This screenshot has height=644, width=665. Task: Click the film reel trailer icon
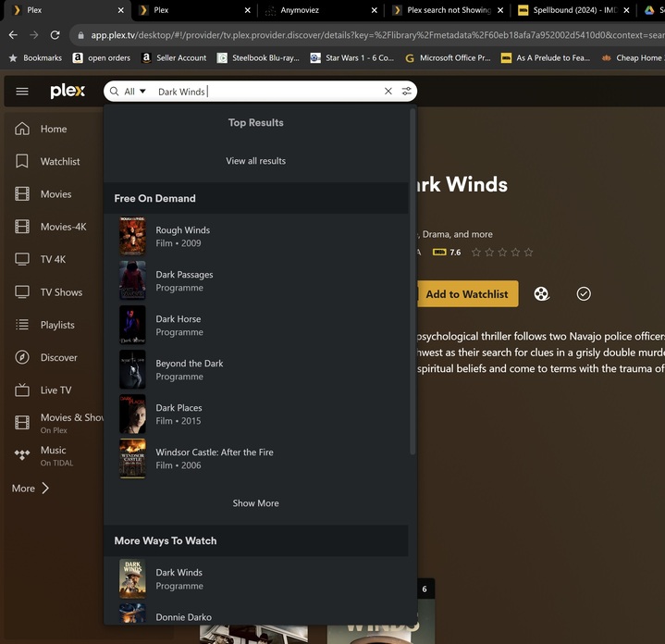pos(541,294)
